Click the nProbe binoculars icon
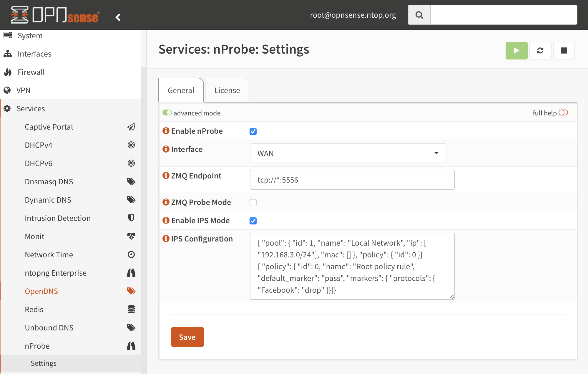The image size is (588, 374). tap(131, 346)
